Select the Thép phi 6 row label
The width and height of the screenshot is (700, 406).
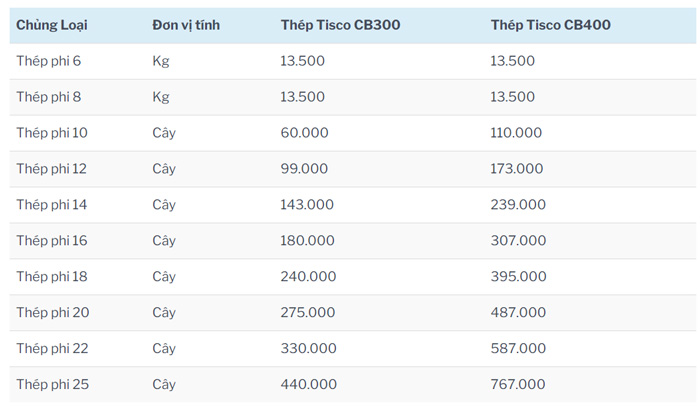48,61
